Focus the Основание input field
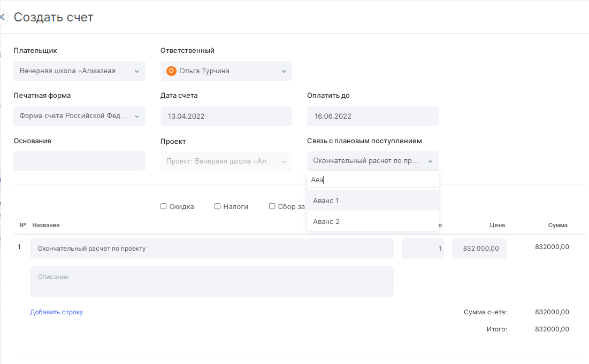The width and height of the screenshot is (589, 364). 79,161
